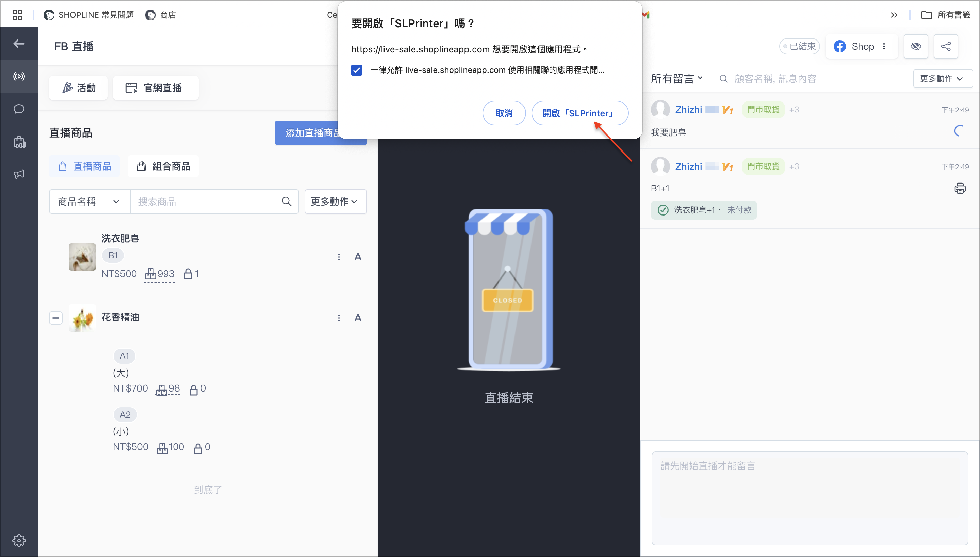
Task: Open the megaphone announcements sidebar icon
Action: click(x=19, y=174)
